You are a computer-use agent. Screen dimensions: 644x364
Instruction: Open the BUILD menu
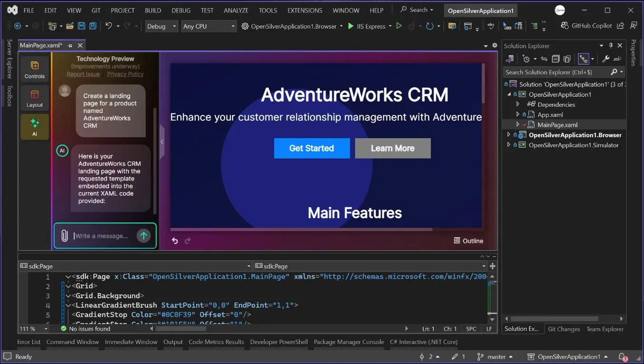click(x=153, y=10)
